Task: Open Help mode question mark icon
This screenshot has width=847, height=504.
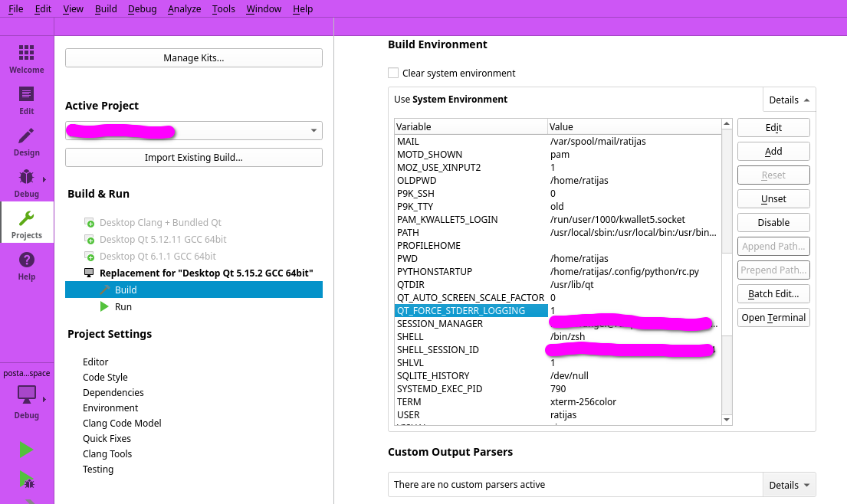Action: pyautogui.click(x=26, y=260)
